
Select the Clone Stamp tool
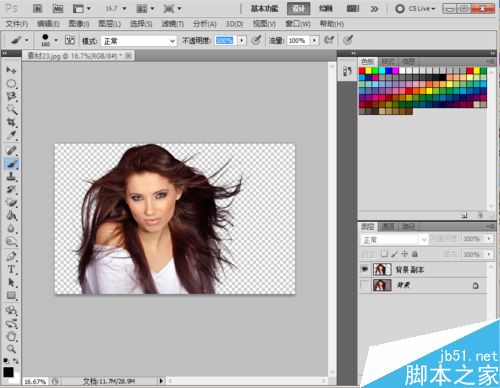click(x=11, y=176)
